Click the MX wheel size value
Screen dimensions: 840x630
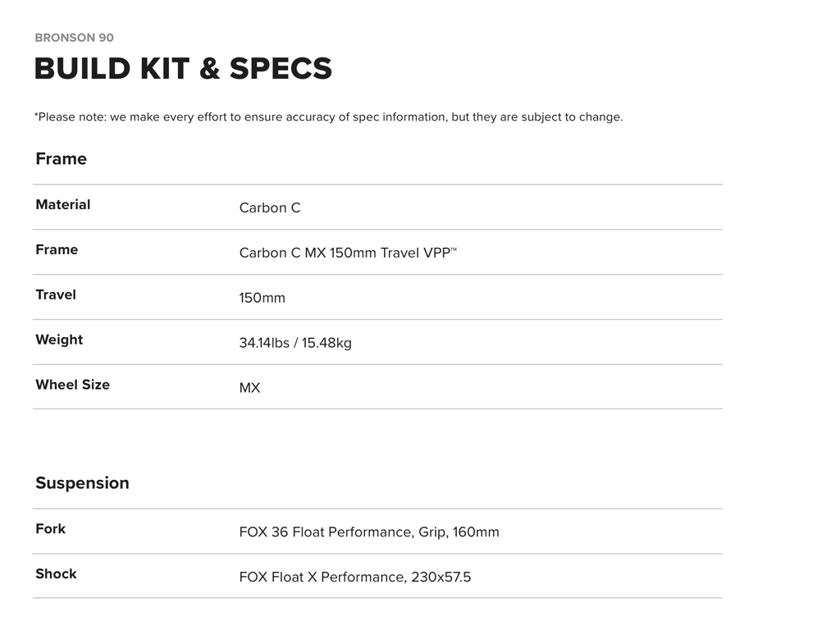[x=249, y=388]
